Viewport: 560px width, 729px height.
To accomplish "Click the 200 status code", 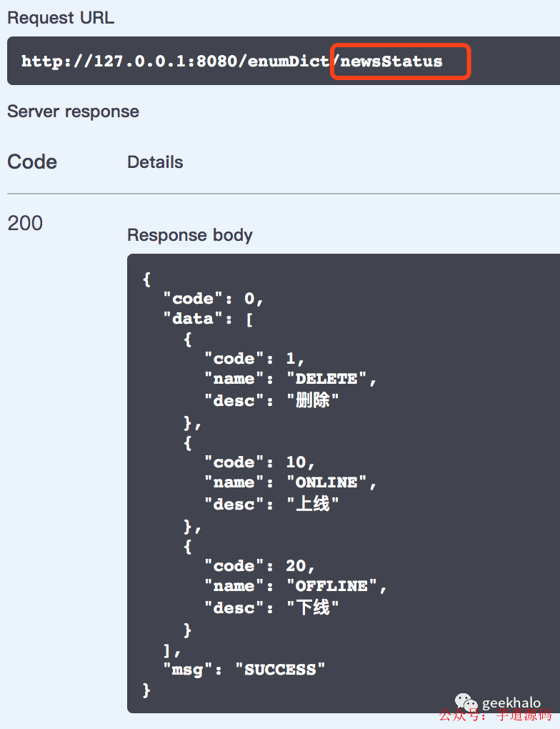I will pyautogui.click(x=25, y=223).
